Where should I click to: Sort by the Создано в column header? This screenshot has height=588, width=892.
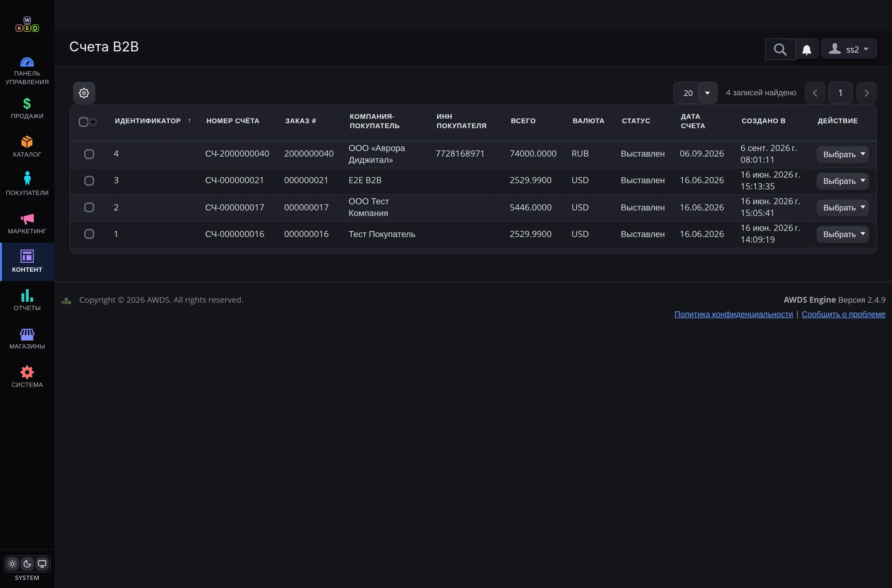pyautogui.click(x=763, y=121)
